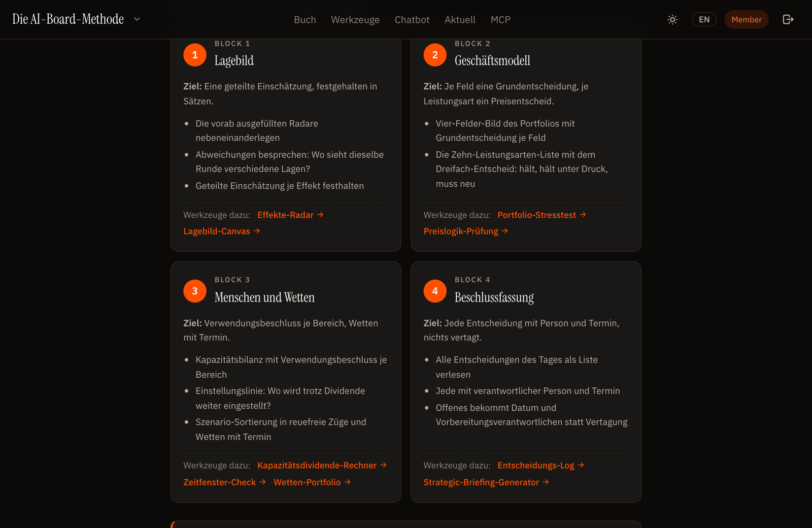The height and width of the screenshot is (528, 812).
Task: Expand the Die AI-Board-Methode title chevron
Action: 137,19
